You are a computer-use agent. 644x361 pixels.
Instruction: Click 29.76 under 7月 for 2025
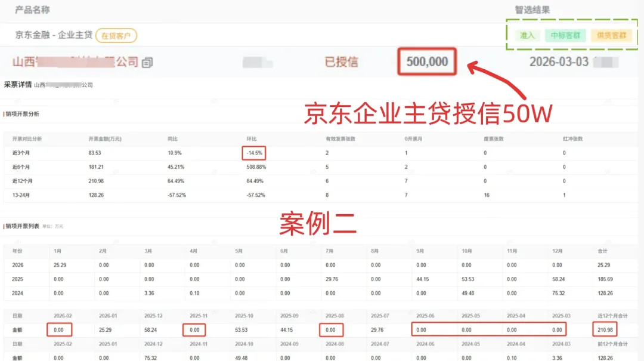pos(332,279)
